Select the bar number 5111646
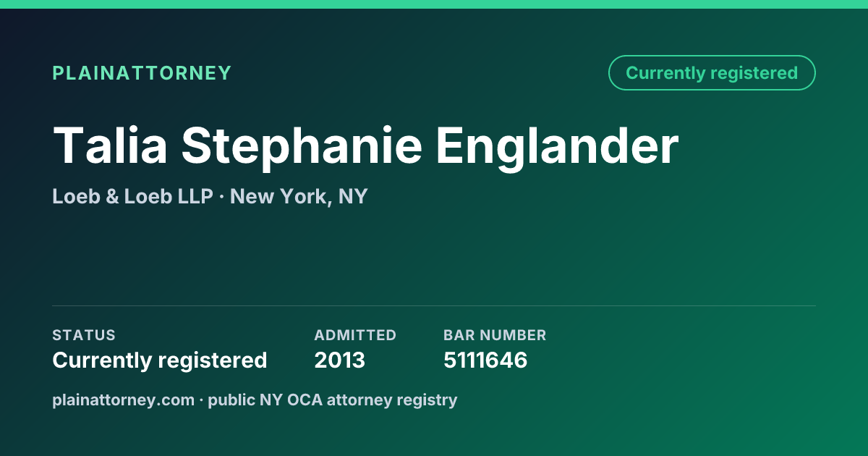Screen dimensions: 868x456 [x=485, y=360]
